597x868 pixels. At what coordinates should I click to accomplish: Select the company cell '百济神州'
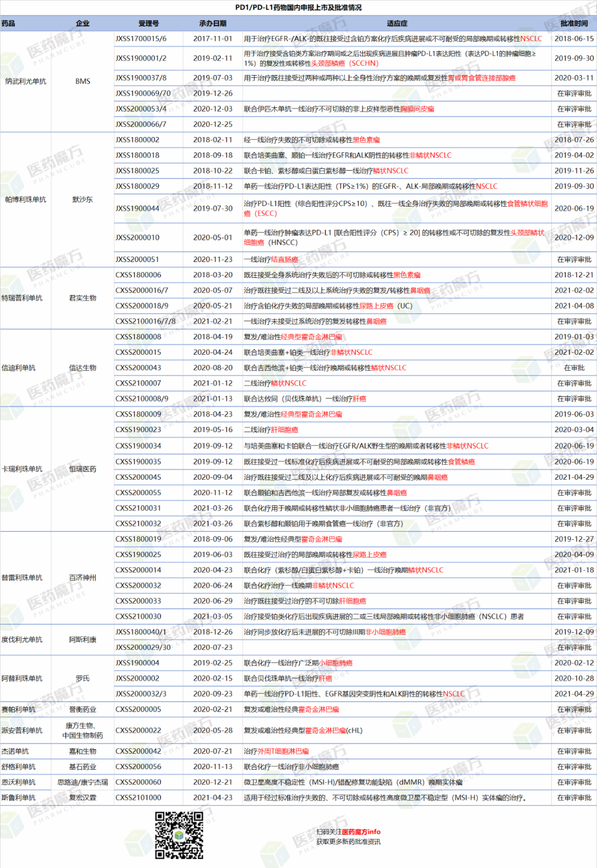point(83,577)
